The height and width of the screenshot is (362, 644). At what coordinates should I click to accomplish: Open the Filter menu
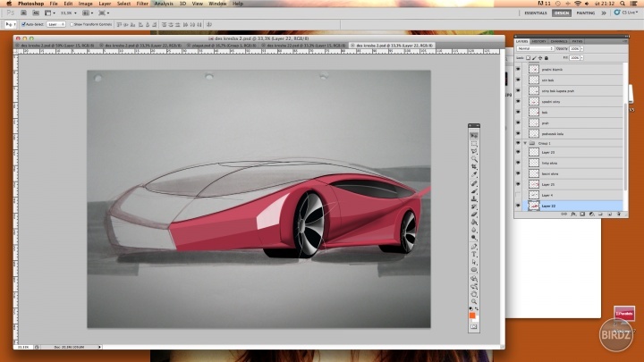coord(142,4)
